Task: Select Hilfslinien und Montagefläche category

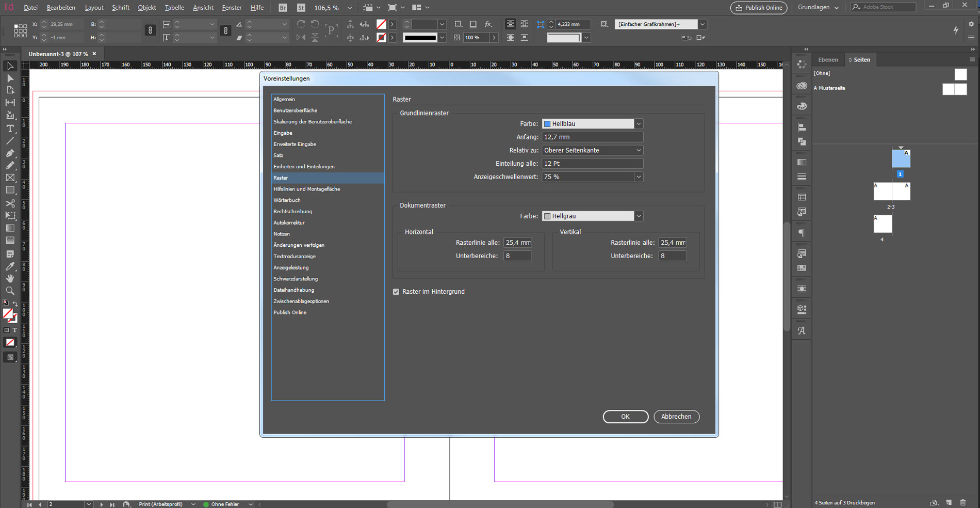Action: tap(306, 189)
